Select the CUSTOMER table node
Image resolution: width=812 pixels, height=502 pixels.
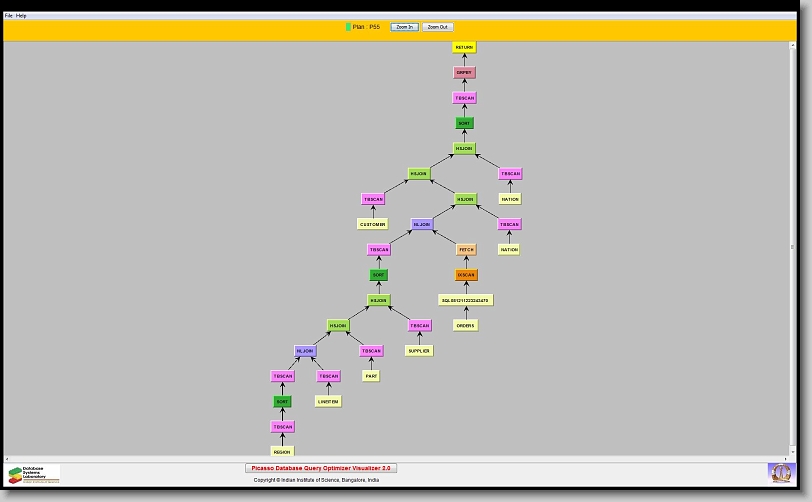(x=372, y=224)
